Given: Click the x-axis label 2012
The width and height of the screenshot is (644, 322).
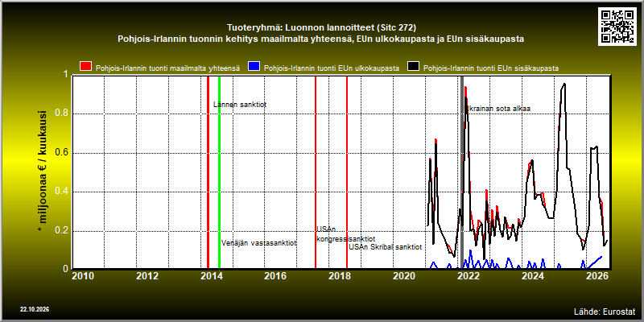Looking at the screenshot, I should tap(147, 276).
